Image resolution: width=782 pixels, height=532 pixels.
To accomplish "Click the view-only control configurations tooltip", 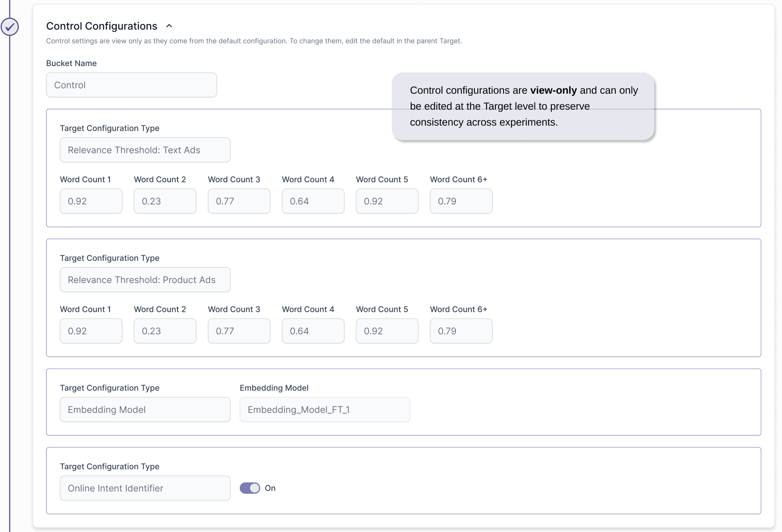I will point(523,107).
